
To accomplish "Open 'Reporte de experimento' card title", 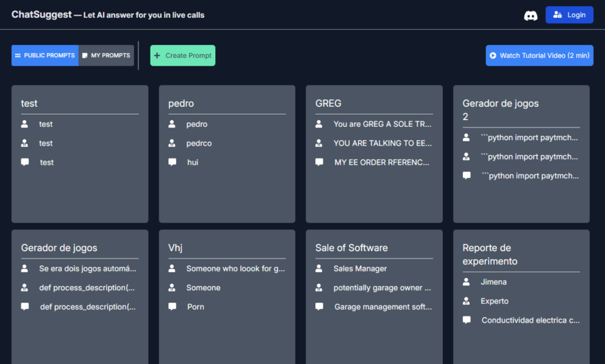I will pos(490,254).
